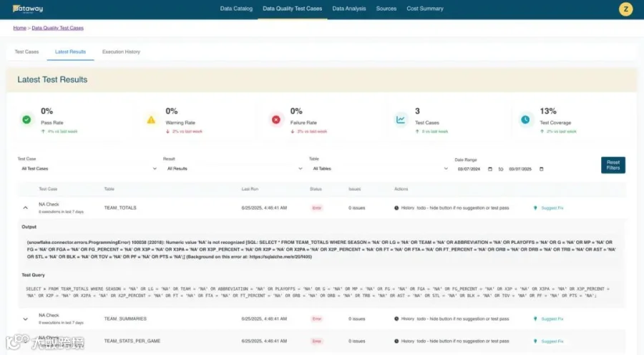This screenshot has height=355, width=644.
Task: Click the Output section label
Action: 29,227
